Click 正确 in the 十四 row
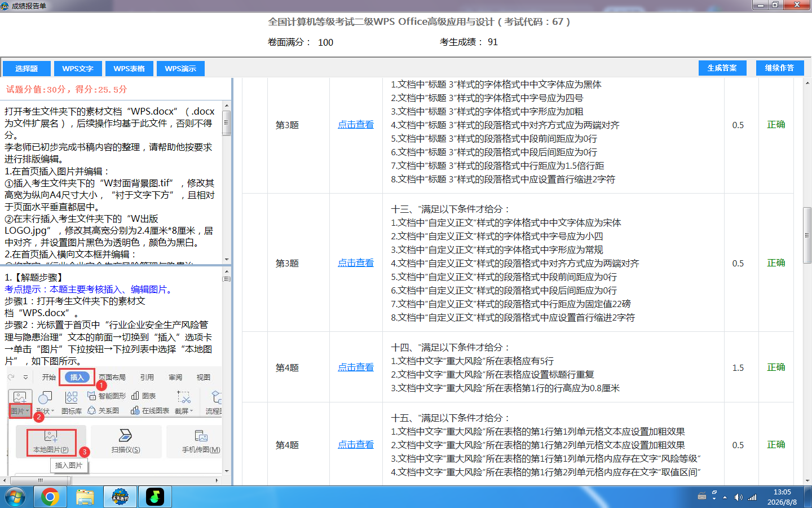The height and width of the screenshot is (508, 812). click(x=776, y=367)
